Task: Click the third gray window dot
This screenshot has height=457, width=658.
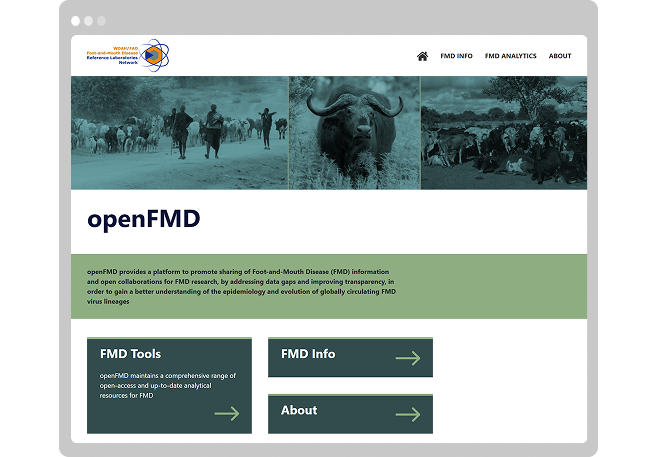Action: [x=100, y=20]
